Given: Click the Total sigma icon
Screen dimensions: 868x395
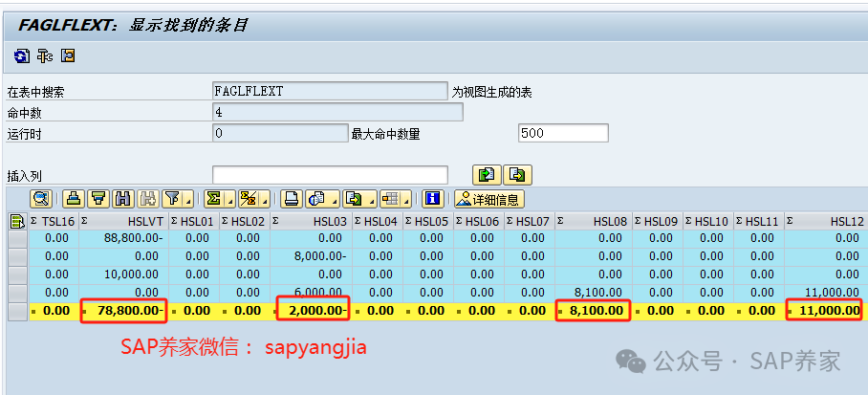Looking at the screenshot, I should click(213, 198).
